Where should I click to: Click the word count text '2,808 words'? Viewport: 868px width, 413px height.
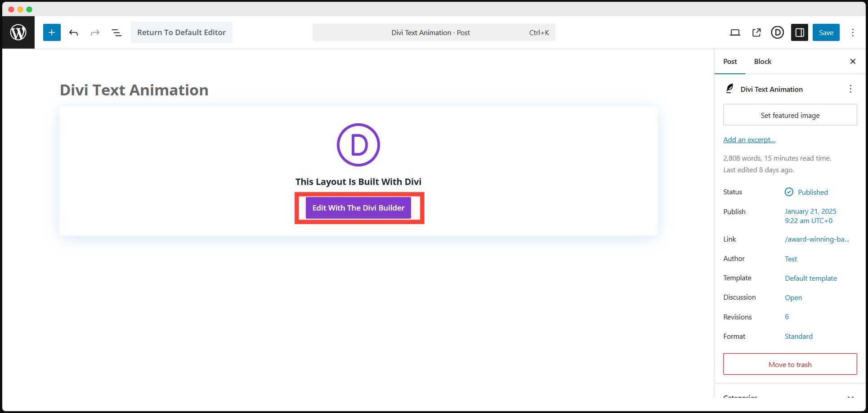click(742, 158)
